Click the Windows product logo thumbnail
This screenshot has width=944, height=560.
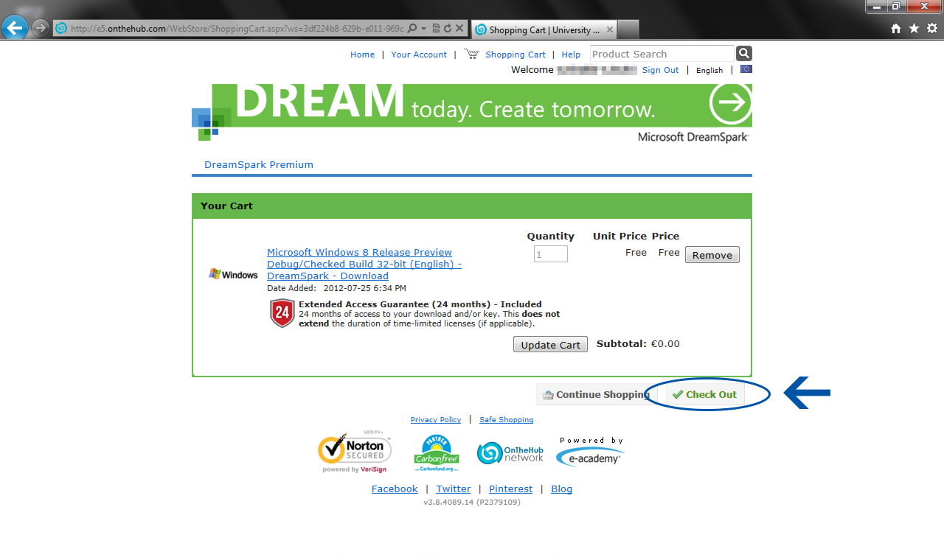[233, 274]
